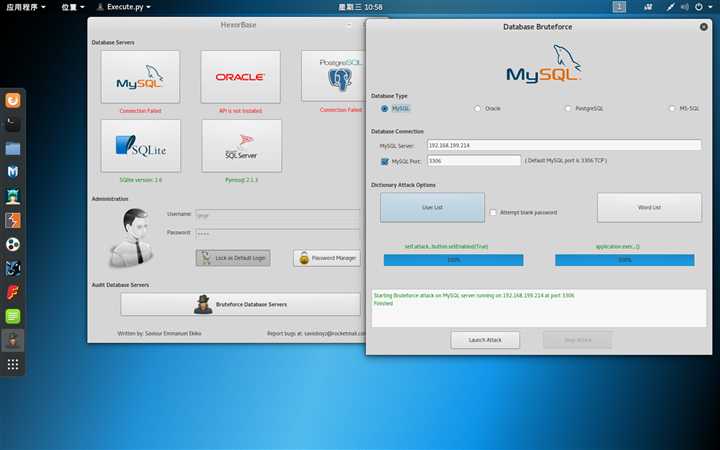
Task: Click the 'API is not installed' Oracle status
Action: coord(241,111)
